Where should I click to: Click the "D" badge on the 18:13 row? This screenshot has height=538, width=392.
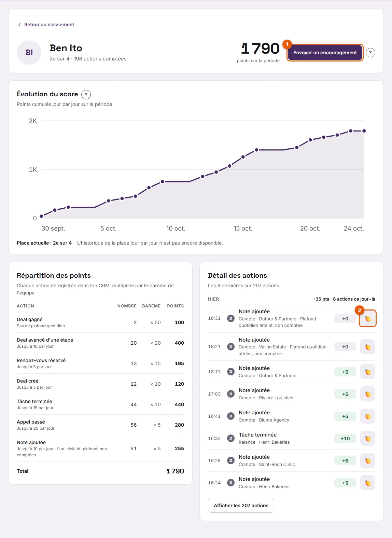pyautogui.click(x=231, y=372)
